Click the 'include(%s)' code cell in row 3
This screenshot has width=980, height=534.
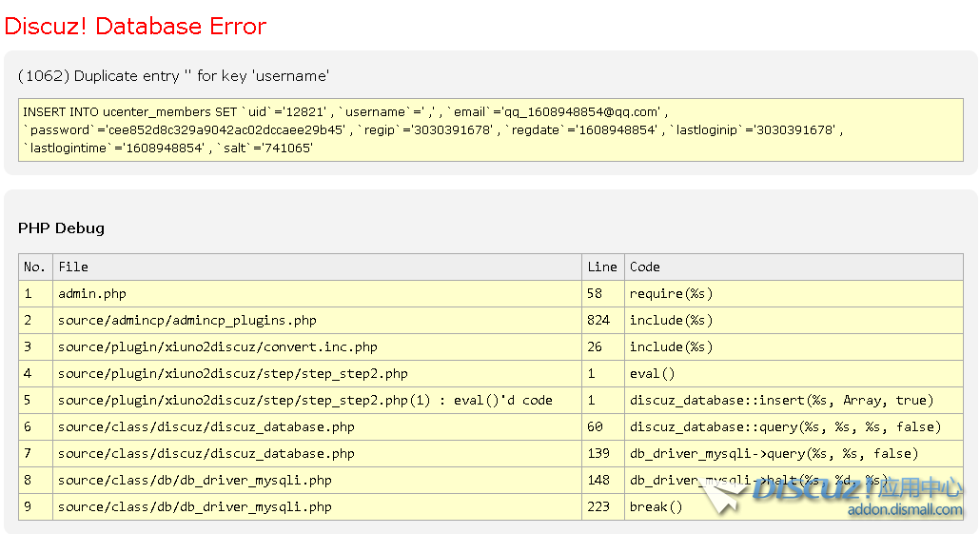click(x=794, y=347)
